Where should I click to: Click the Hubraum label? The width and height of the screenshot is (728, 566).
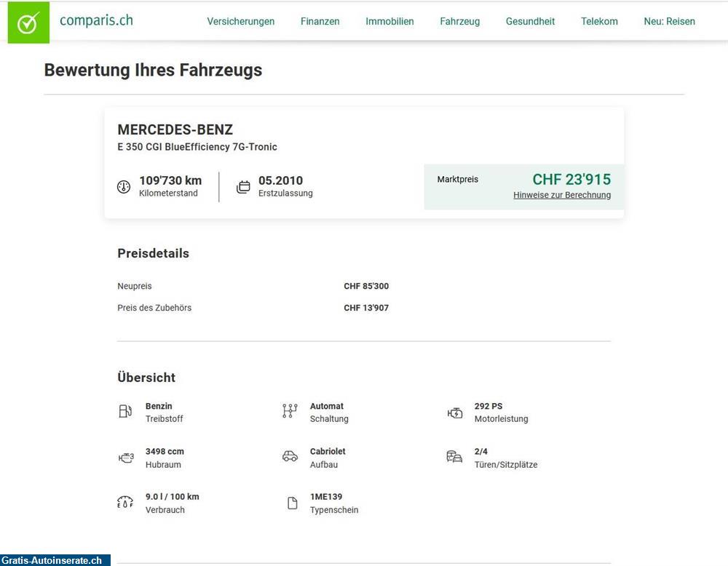pos(163,465)
